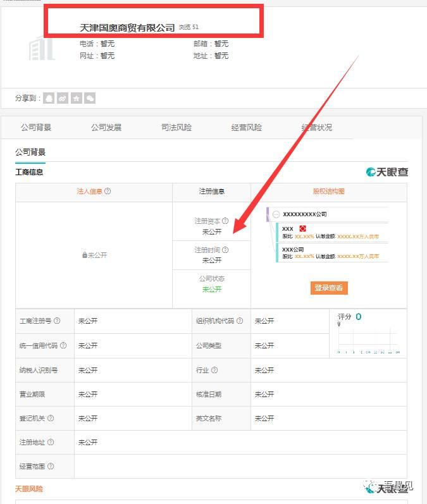The height and width of the screenshot is (504, 427).
Task: Open the 司法风险 tab
Action: coord(176,127)
